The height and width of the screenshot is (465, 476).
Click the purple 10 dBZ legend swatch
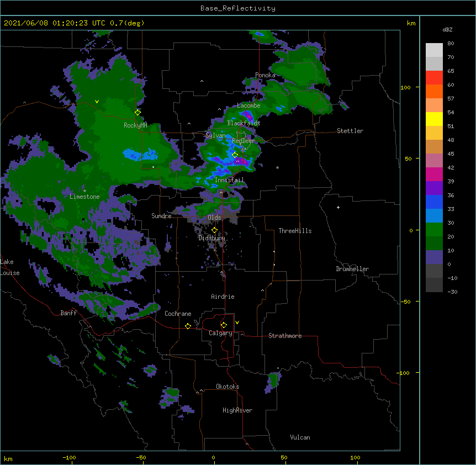[434, 257]
